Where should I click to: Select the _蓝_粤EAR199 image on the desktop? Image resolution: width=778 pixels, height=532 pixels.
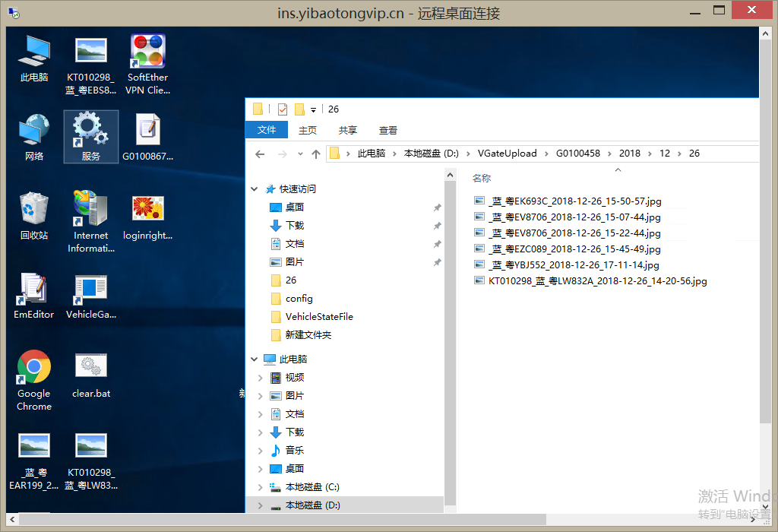(x=33, y=461)
